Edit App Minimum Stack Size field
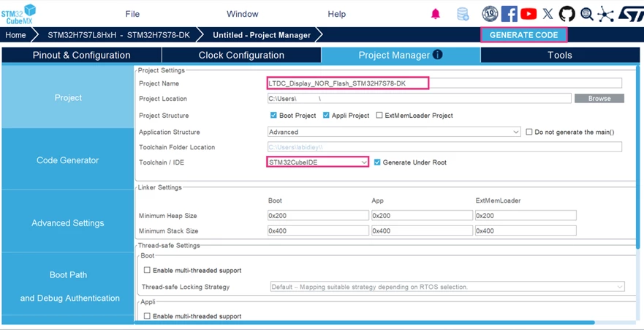The image size is (644, 330). (422, 230)
